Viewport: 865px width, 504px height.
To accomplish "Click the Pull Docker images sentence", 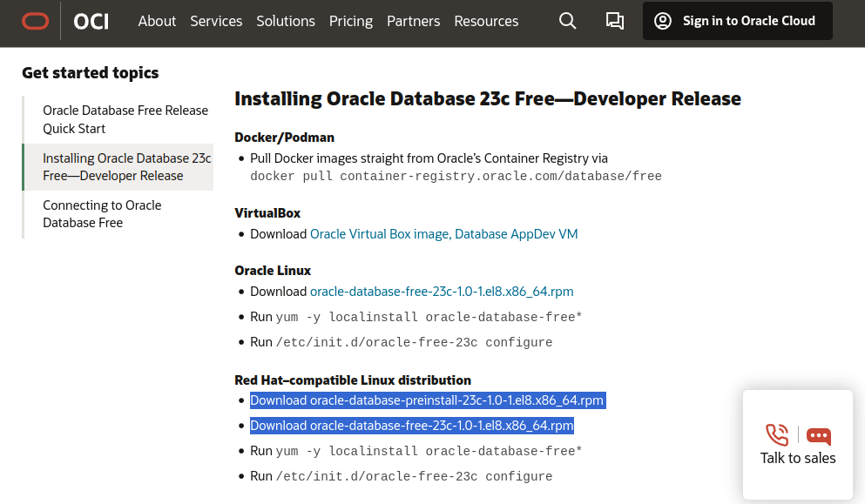I will (x=429, y=158).
